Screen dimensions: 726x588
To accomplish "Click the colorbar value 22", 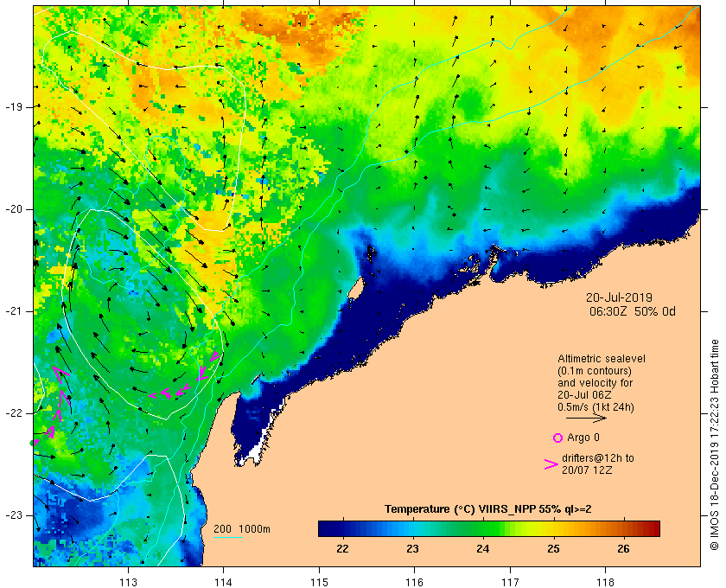I will [x=342, y=548].
